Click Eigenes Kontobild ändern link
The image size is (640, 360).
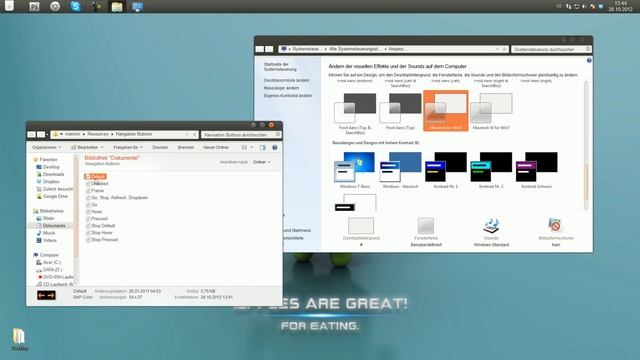[x=288, y=96]
